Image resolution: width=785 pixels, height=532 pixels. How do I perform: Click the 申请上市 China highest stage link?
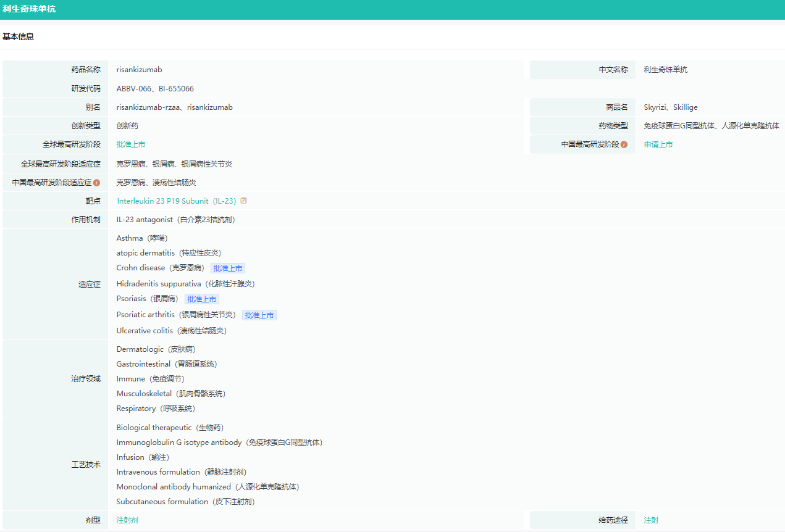coord(658,144)
